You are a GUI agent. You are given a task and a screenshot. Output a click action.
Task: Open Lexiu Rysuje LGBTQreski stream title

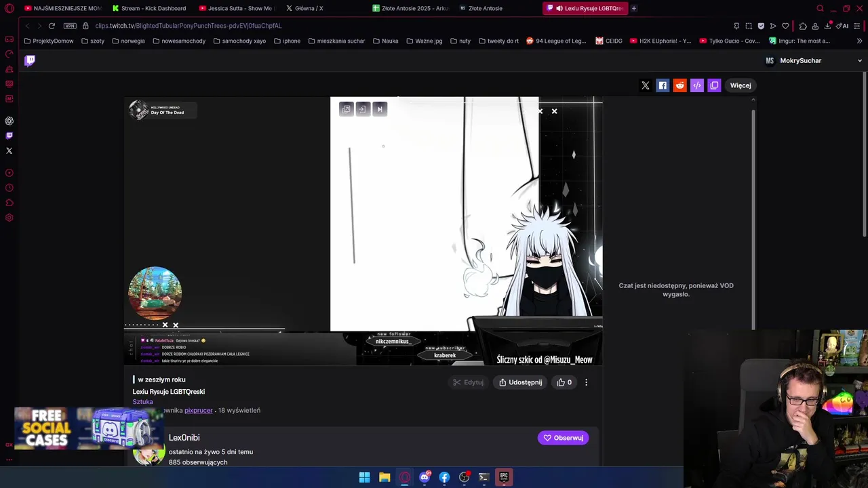(x=169, y=392)
